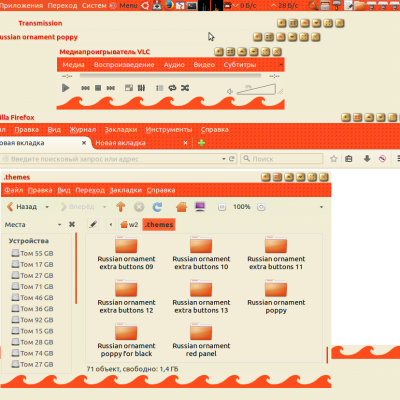Open VLC extended settings equalizer icon
Image resolution: width=400 pixels, height=400 pixels.
141,88
